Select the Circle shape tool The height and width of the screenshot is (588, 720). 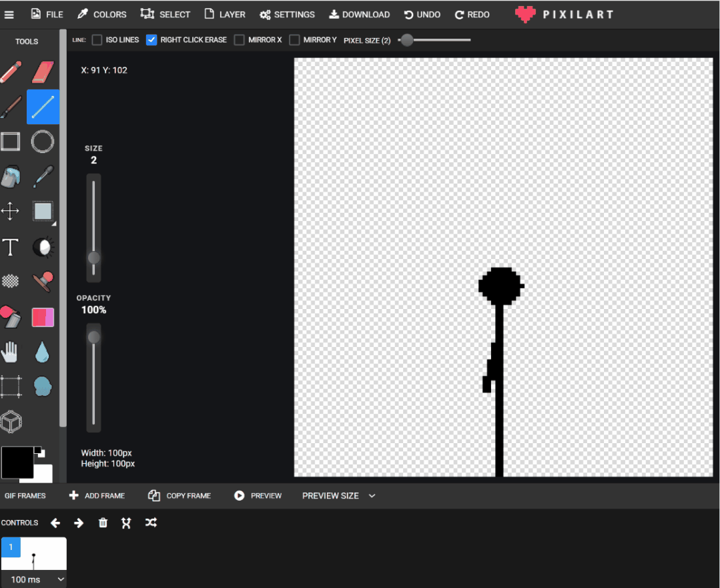click(x=43, y=141)
